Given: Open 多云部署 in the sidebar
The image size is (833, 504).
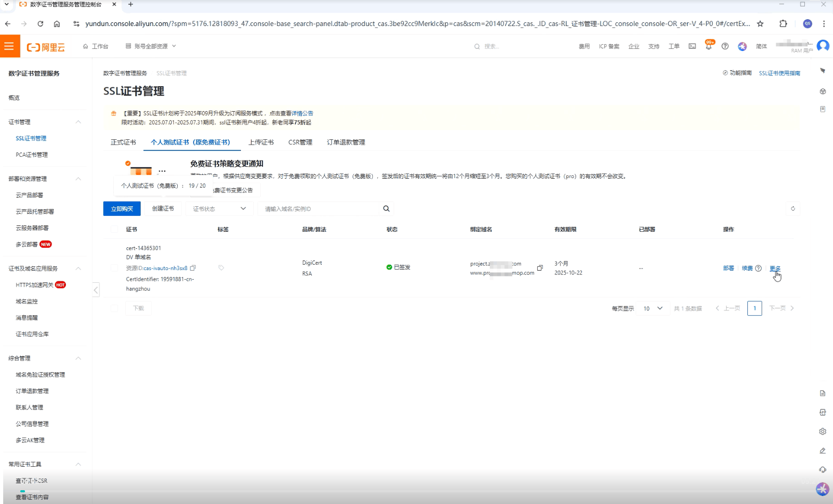Looking at the screenshot, I should click(27, 245).
